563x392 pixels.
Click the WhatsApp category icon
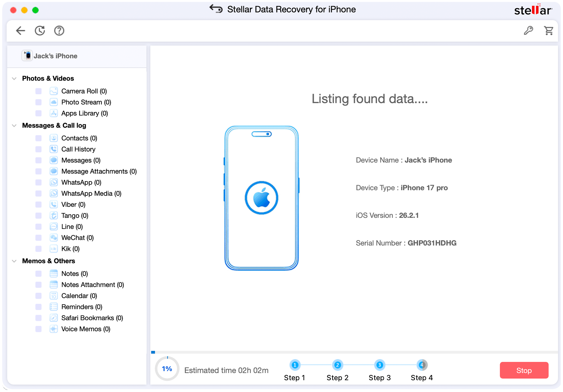[x=53, y=182]
